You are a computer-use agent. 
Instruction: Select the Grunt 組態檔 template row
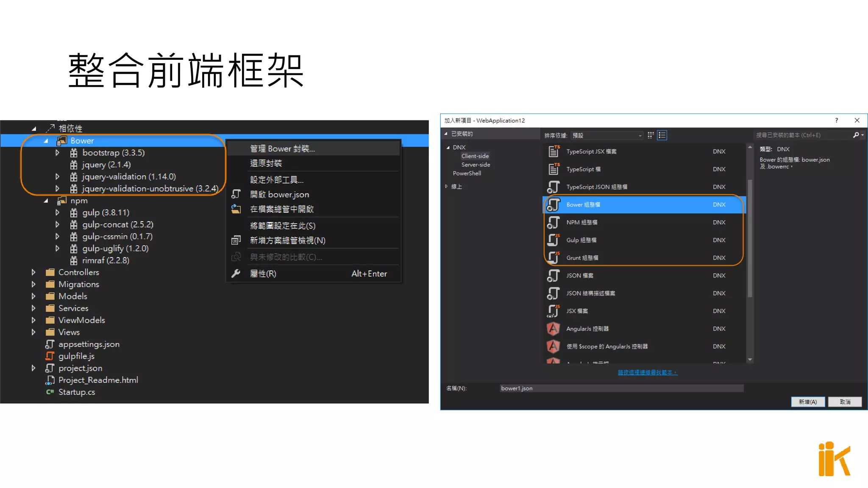(x=644, y=258)
